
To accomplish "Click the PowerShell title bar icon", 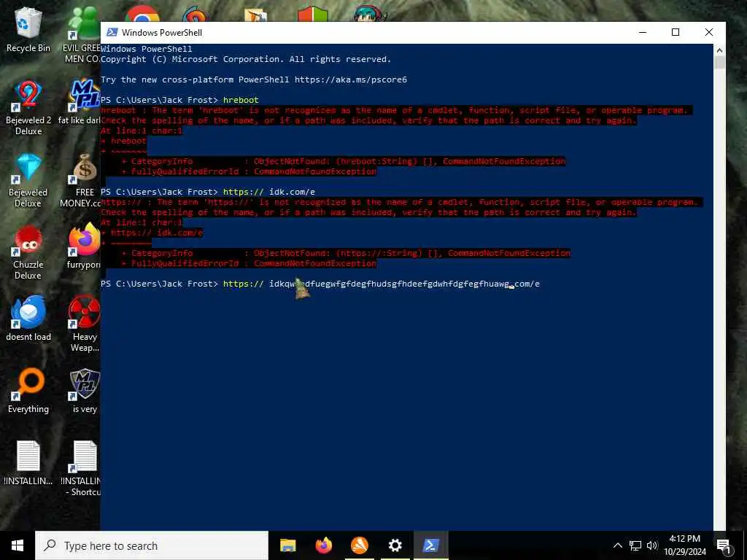I will tap(112, 32).
